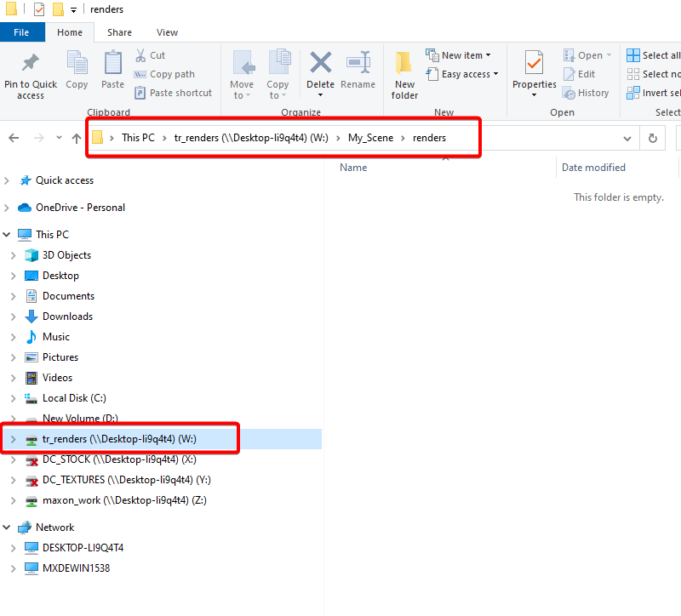The image size is (681, 616).
Task: Open the File menu tab
Action: 21,32
